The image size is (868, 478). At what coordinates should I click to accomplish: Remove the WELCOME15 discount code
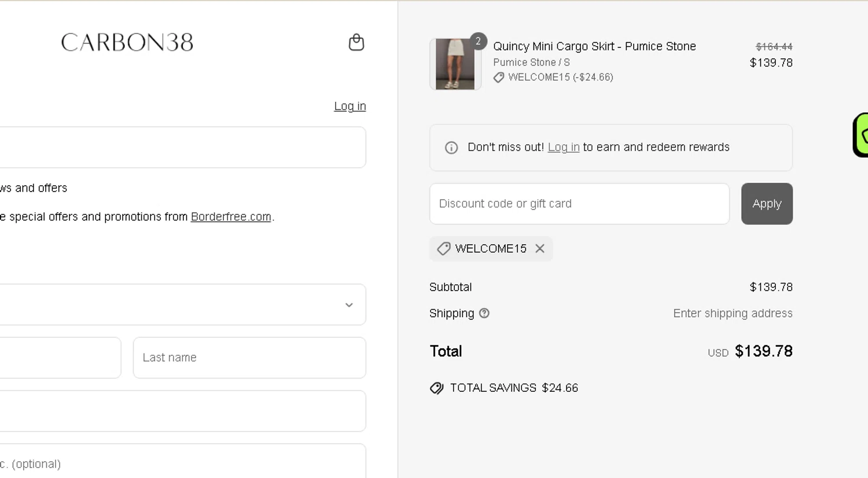(540, 248)
